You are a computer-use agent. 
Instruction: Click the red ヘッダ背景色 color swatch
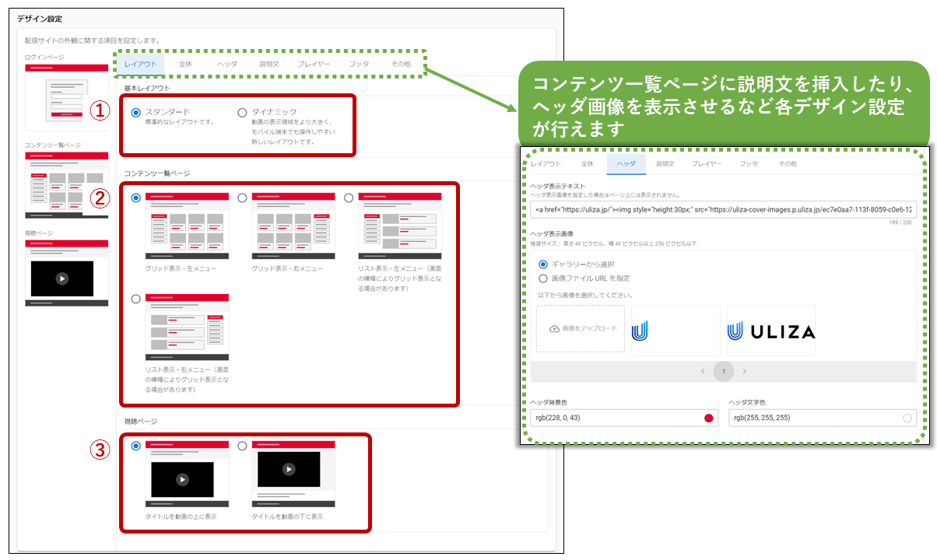pos(708,418)
